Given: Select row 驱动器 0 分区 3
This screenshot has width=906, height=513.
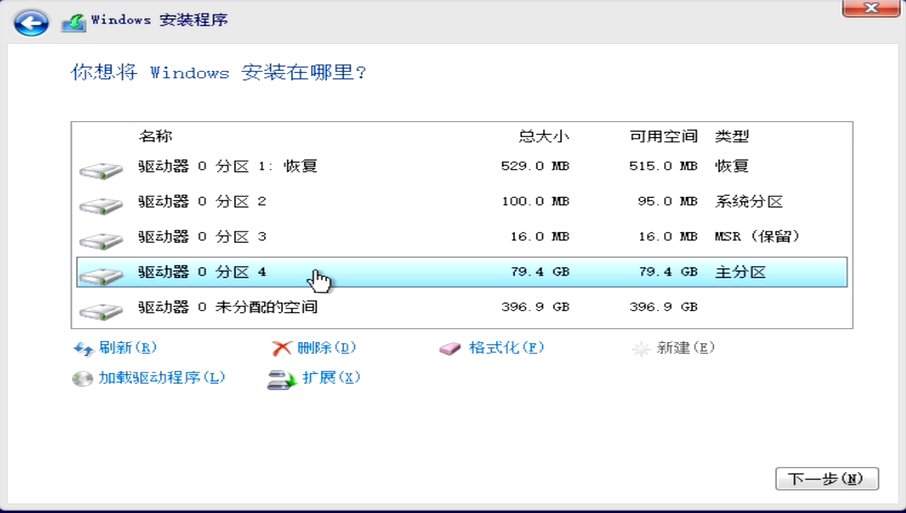Looking at the screenshot, I should point(462,237).
